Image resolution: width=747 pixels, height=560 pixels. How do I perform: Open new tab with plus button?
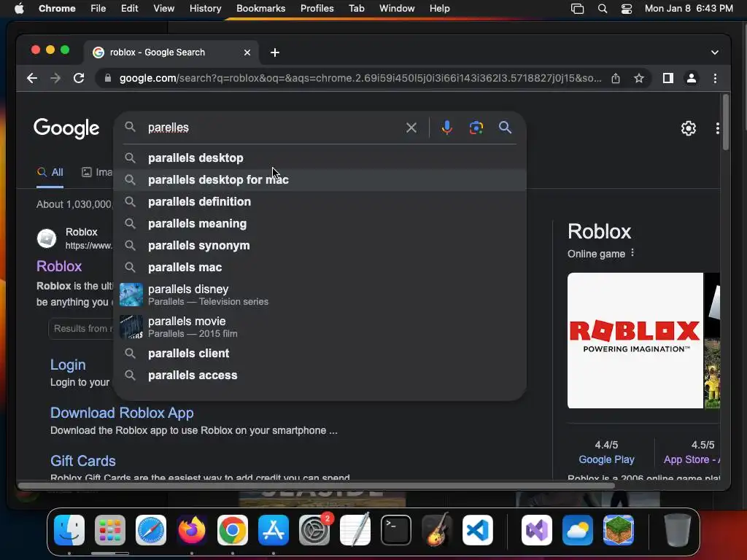(x=275, y=52)
